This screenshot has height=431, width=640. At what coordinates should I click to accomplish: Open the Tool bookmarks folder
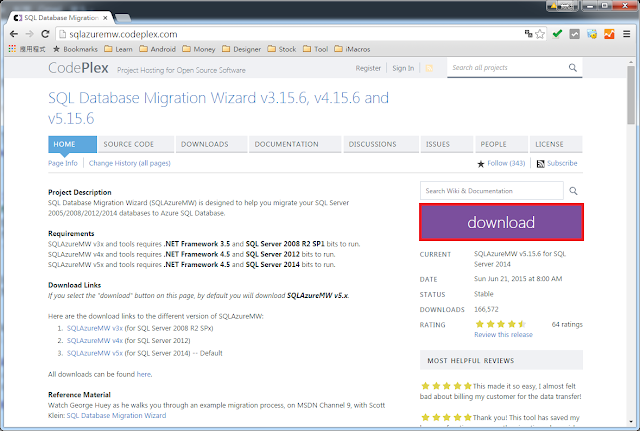(315, 49)
